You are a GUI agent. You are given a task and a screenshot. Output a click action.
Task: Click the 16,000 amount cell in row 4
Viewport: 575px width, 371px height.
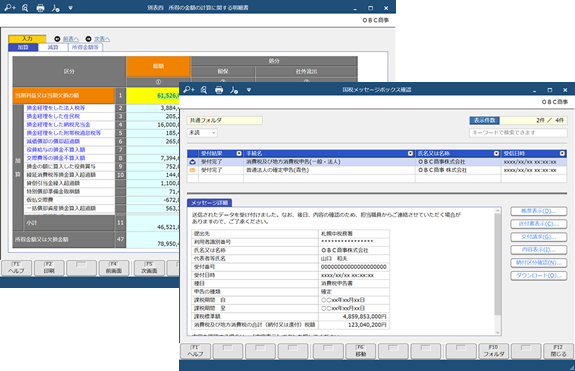click(x=153, y=125)
